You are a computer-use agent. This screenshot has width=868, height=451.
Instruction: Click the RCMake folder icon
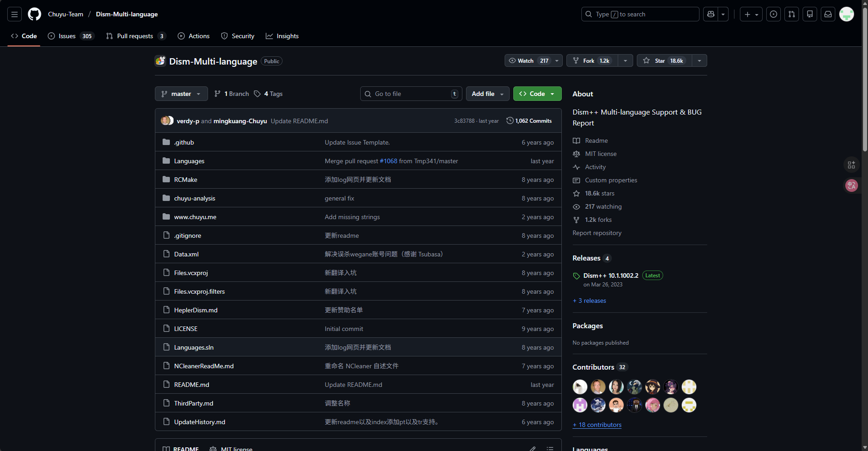(x=166, y=180)
